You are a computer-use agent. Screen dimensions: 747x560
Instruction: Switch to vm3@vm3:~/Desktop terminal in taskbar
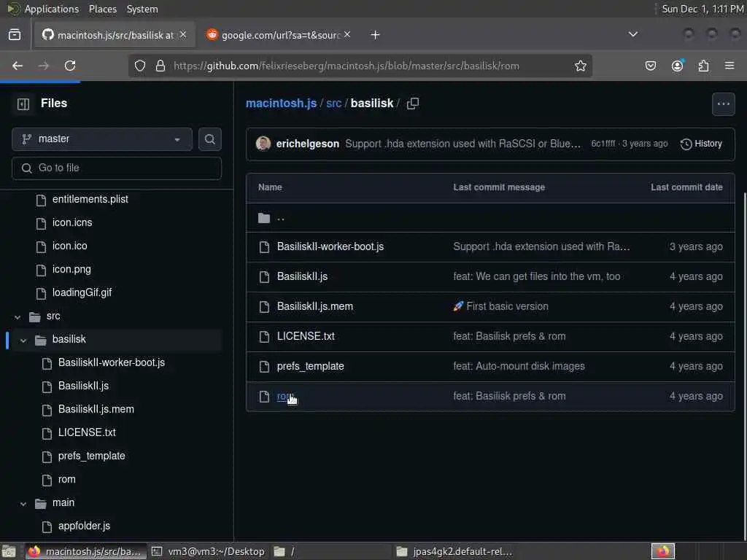click(208, 551)
